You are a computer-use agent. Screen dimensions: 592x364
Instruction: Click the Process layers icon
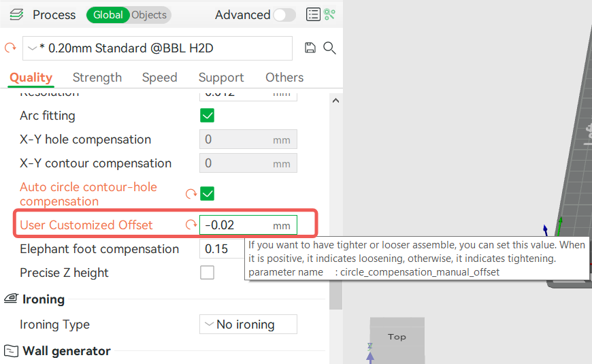point(16,15)
